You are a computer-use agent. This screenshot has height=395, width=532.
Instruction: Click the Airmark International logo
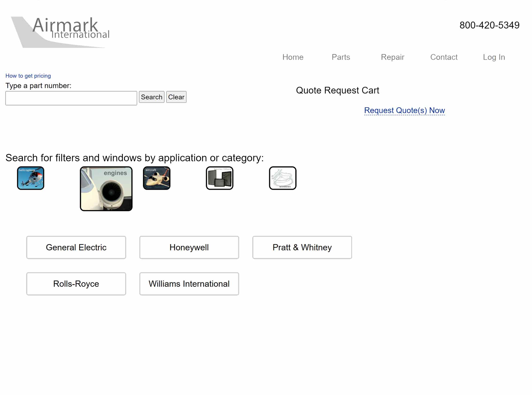(60, 32)
